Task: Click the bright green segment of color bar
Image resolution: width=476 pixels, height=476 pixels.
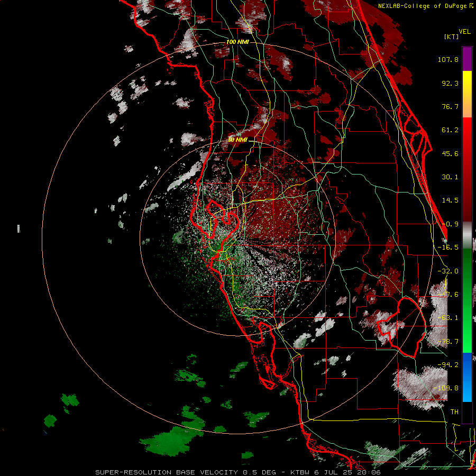Action: [467, 300]
